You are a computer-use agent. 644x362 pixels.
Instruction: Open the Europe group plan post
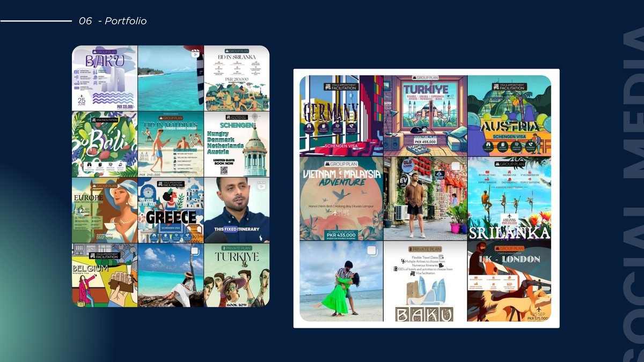pyautogui.click(x=105, y=210)
